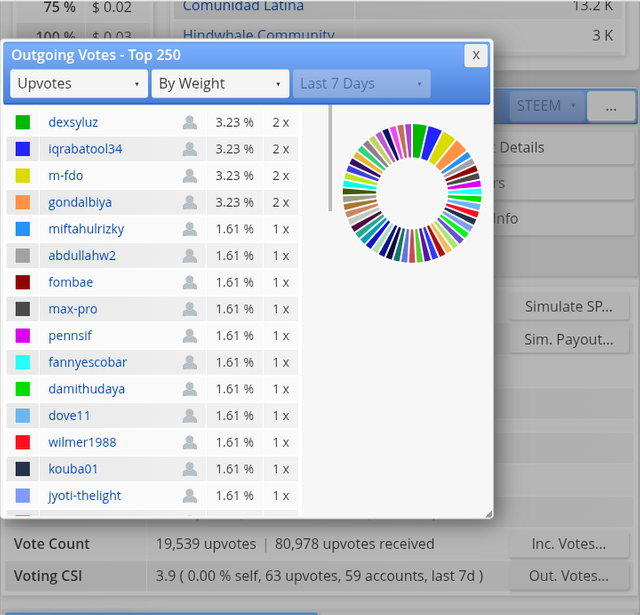Screen dimensions: 640x615
Task: Open the profile icon for wilmer1988
Action: point(190,442)
